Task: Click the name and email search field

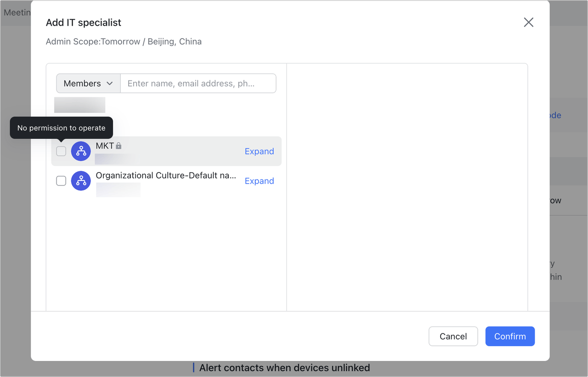Action: pyautogui.click(x=198, y=83)
